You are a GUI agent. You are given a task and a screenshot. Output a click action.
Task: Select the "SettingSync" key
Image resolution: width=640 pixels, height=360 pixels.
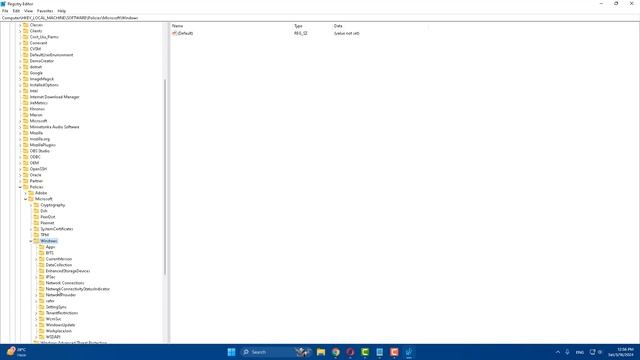click(x=56, y=307)
